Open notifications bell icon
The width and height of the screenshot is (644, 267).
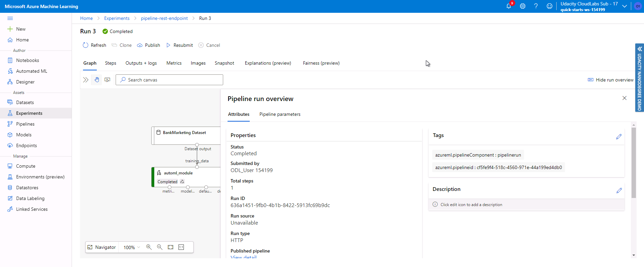point(509,6)
